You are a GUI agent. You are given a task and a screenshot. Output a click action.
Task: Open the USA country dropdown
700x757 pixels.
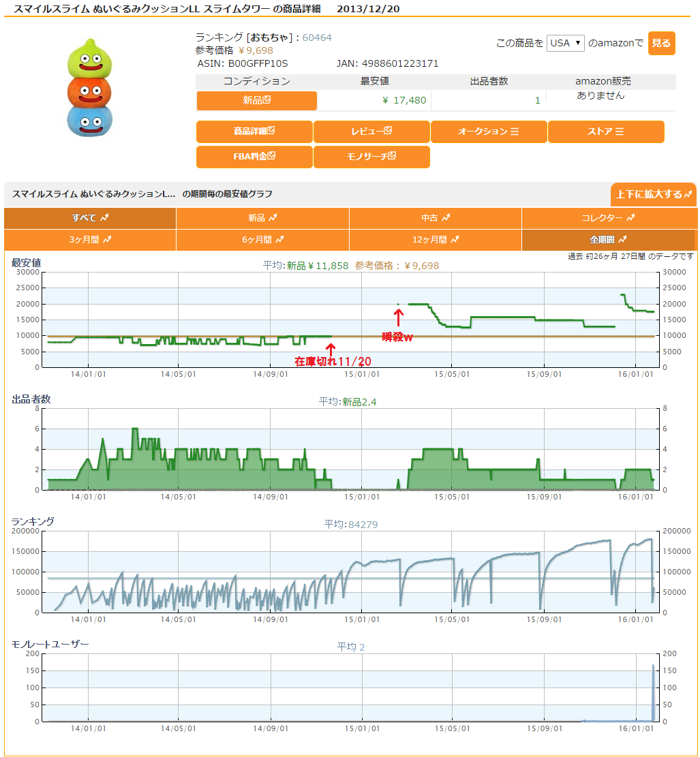pos(565,43)
